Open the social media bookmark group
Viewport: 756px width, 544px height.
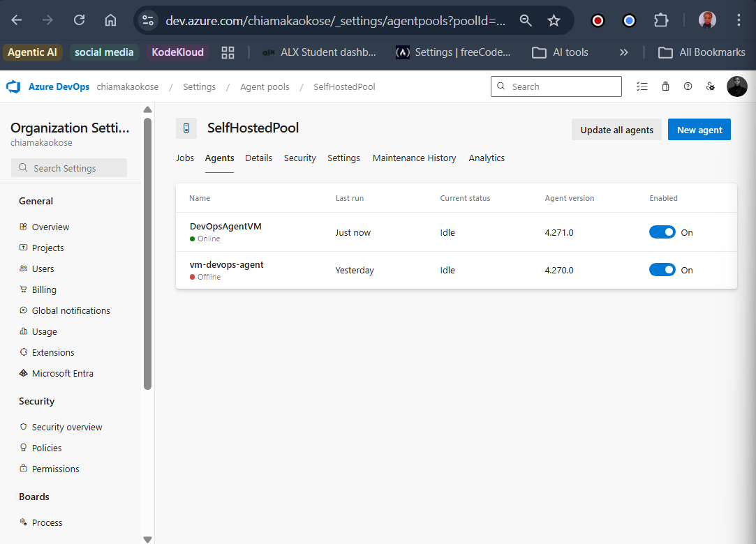point(104,52)
